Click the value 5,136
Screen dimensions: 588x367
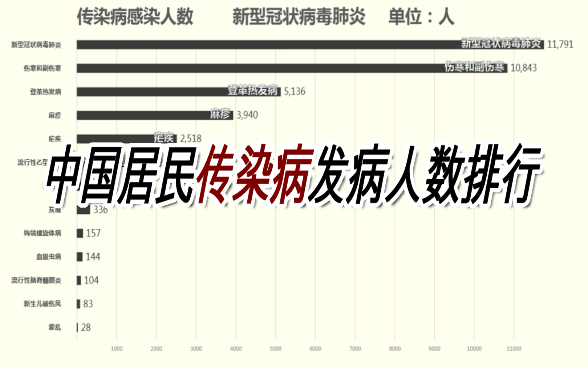[295, 91]
